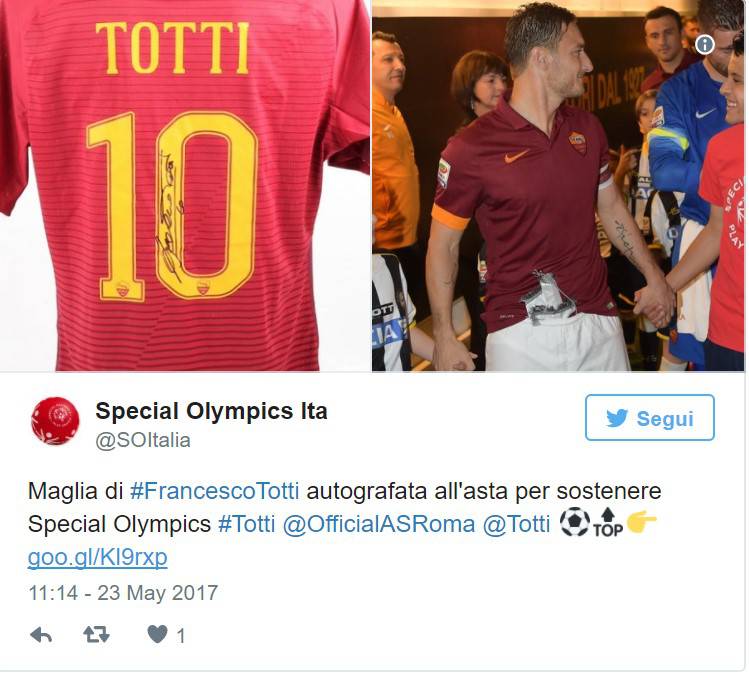Open the @SOItalia handle
749x674 pixels.
[x=143, y=440]
